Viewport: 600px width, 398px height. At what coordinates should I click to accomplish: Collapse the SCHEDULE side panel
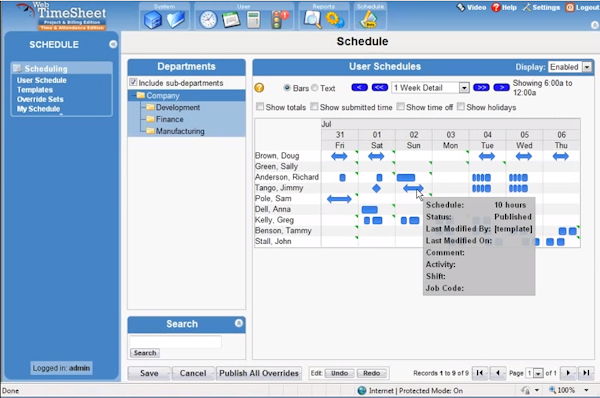pos(113,44)
